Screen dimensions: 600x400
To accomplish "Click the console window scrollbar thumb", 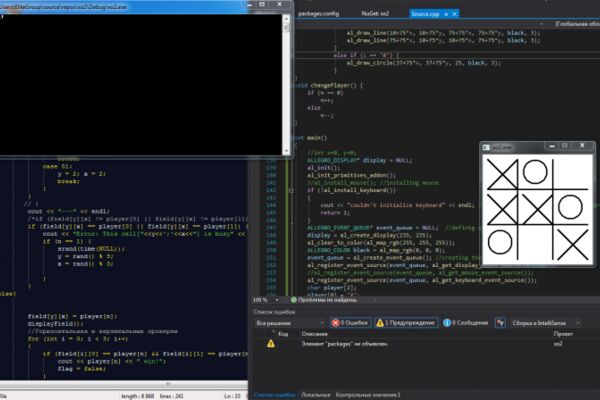I will pos(286,27).
